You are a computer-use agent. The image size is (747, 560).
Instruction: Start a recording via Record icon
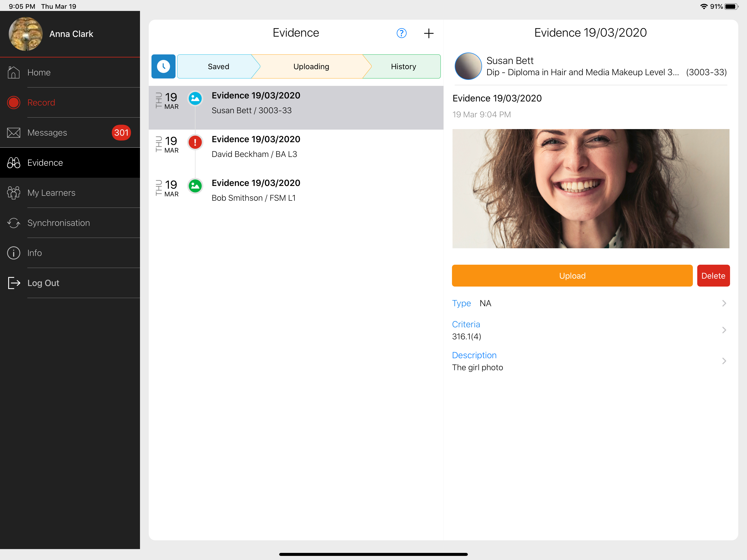pos(14,102)
